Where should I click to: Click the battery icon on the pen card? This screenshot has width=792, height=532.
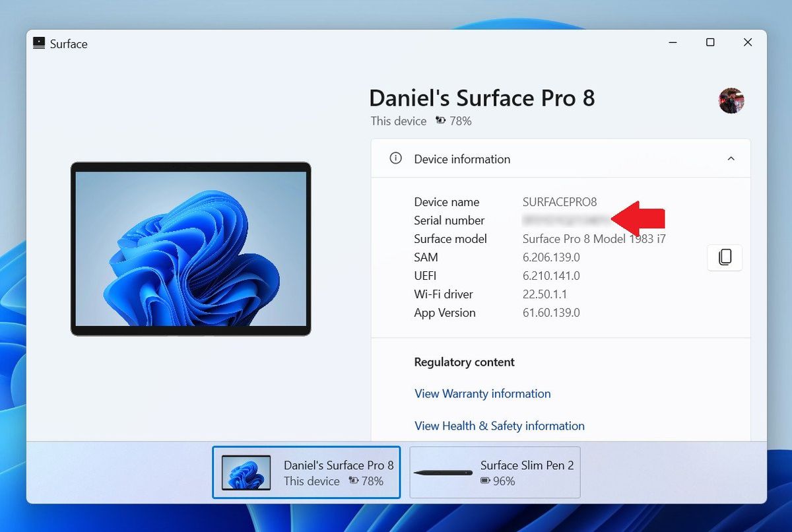click(x=486, y=482)
